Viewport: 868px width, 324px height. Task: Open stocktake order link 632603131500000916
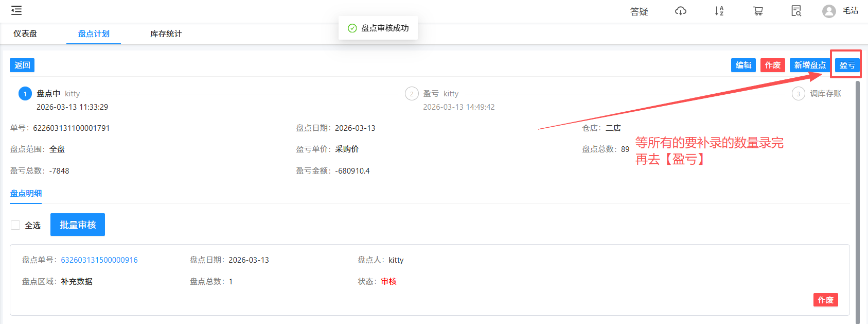[x=99, y=260]
